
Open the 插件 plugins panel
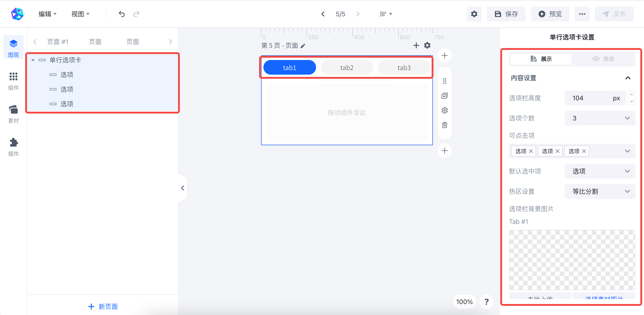coord(14,147)
